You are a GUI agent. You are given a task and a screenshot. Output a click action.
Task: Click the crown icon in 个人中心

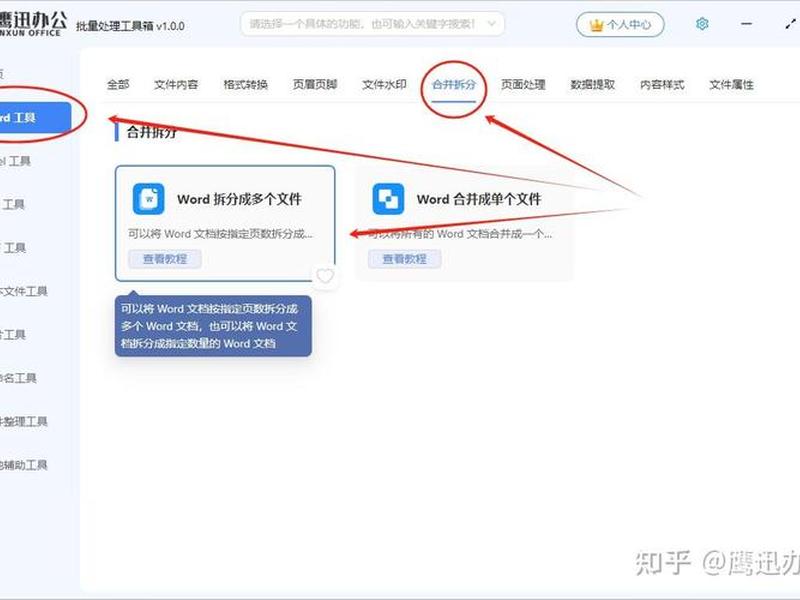click(596, 25)
